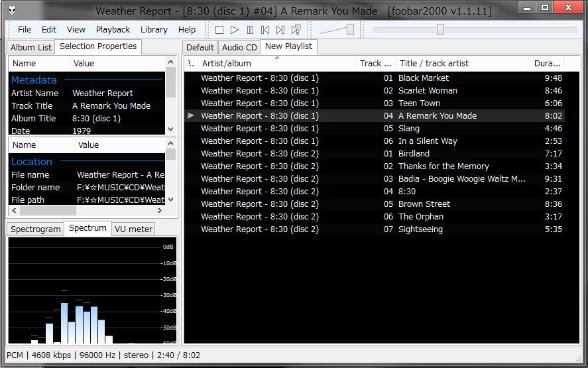The image size is (588, 368).
Task: Open the Help menu
Action: (187, 30)
